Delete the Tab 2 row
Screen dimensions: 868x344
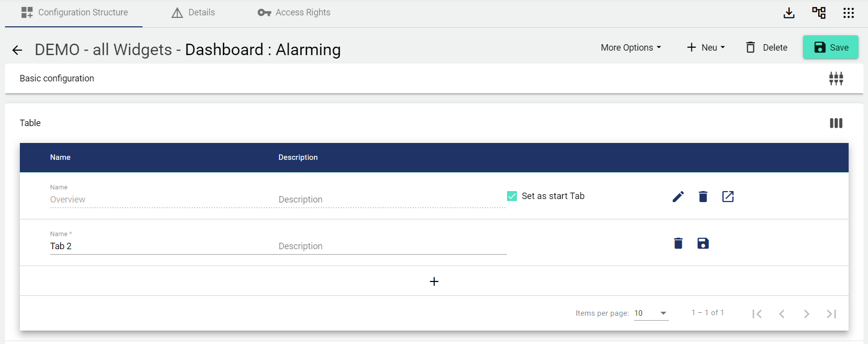(678, 243)
